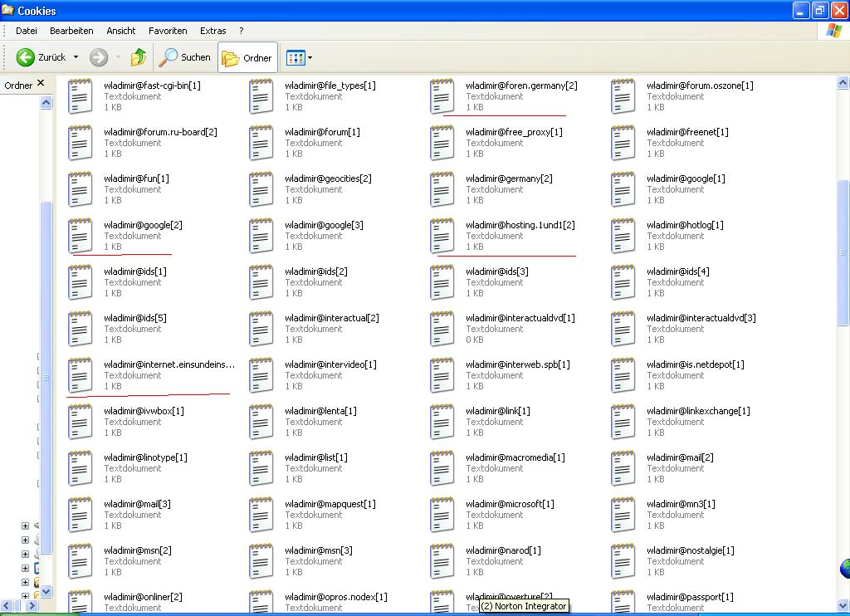Screen dimensions: 850x616
Task: Click file name wladimir@ivwbox[1]
Action: click(144, 411)
